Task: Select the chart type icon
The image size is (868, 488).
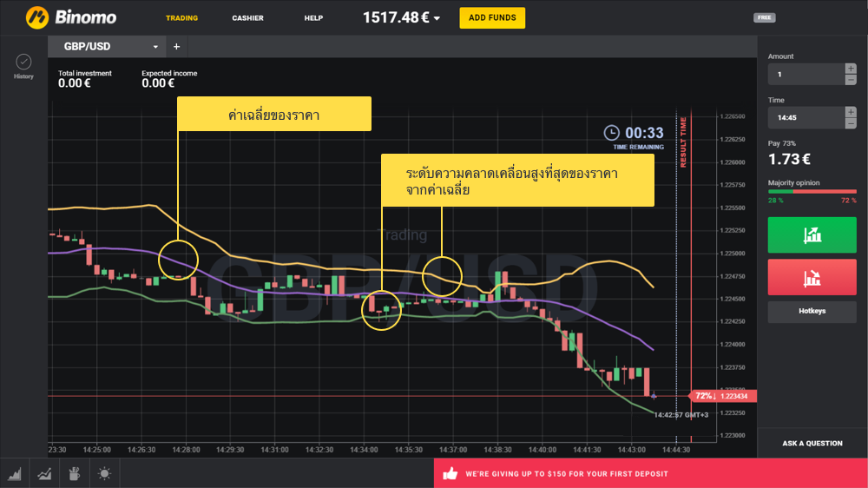Action: pos(15,474)
